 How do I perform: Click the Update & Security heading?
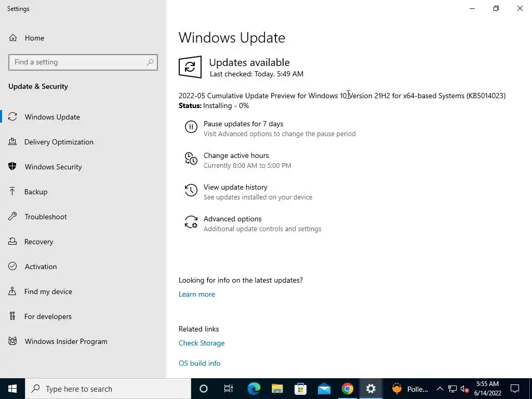tap(38, 86)
